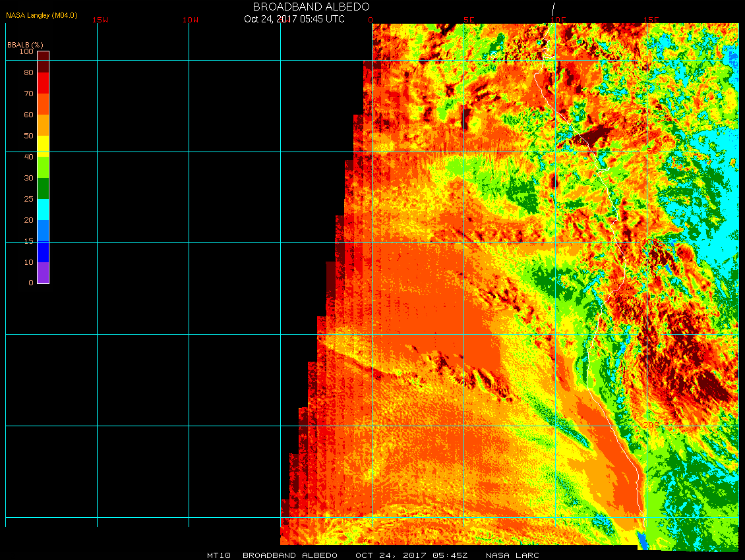Click the purple 0-10 legend color band
Screen dimensions: 745x560
44,273
